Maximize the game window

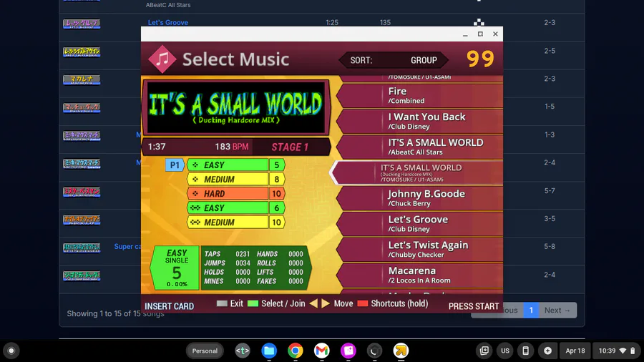pos(480,34)
